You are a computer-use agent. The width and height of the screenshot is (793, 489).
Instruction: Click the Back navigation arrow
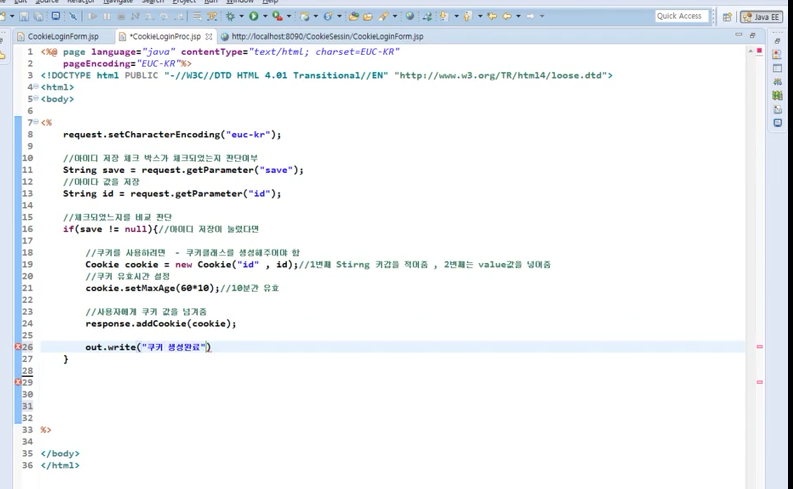pos(506,16)
